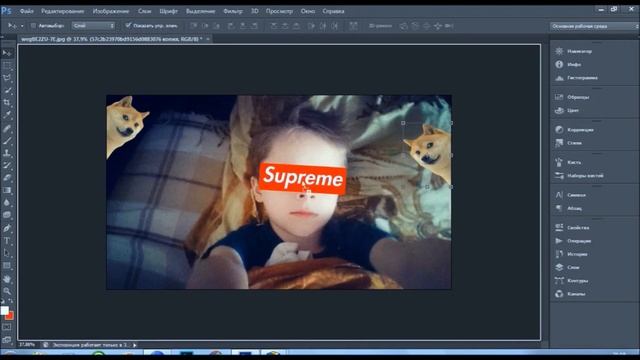This screenshot has width=640, height=360.
Task: Open the Контуры paths panel
Action: pyautogui.click(x=571, y=280)
